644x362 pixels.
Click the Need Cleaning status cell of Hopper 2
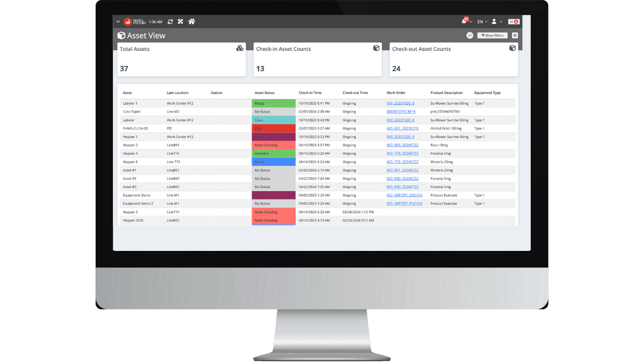point(274,145)
